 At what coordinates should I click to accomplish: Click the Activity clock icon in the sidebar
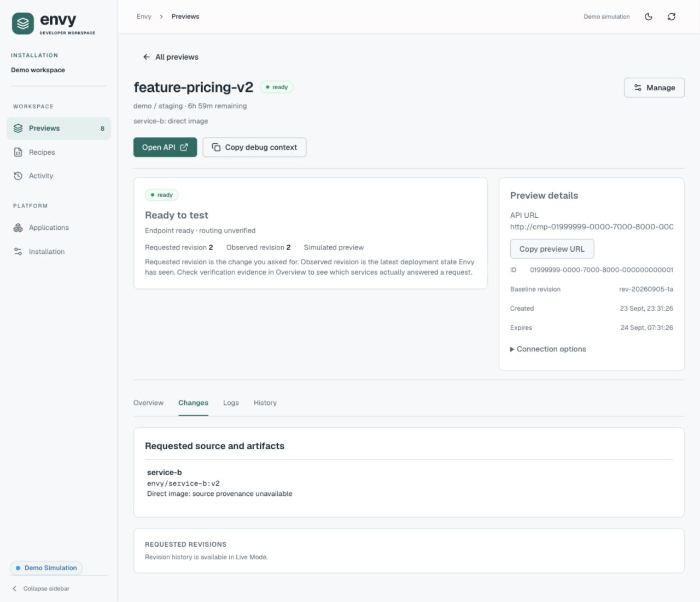point(18,176)
